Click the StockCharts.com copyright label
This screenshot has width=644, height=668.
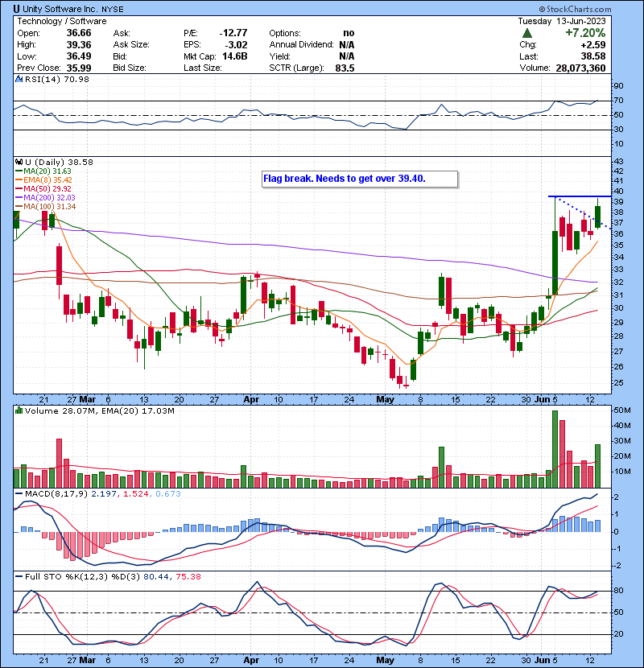click(x=575, y=9)
